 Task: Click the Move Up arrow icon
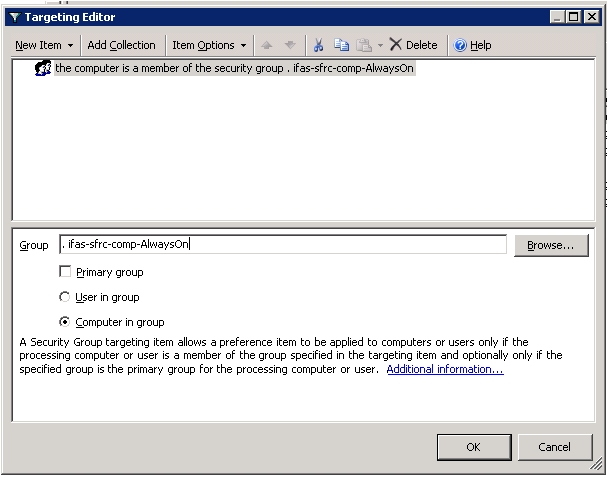coord(266,45)
